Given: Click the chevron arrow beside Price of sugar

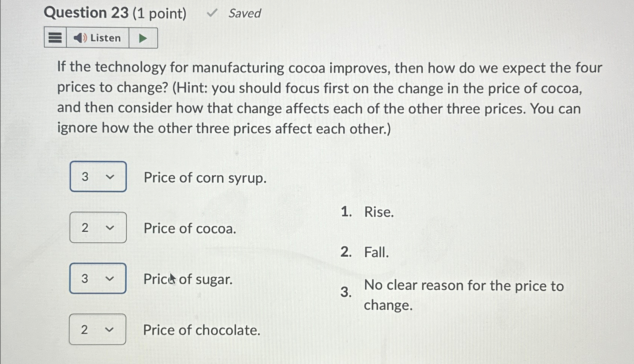Looking at the screenshot, I should [x=110, y=279].
